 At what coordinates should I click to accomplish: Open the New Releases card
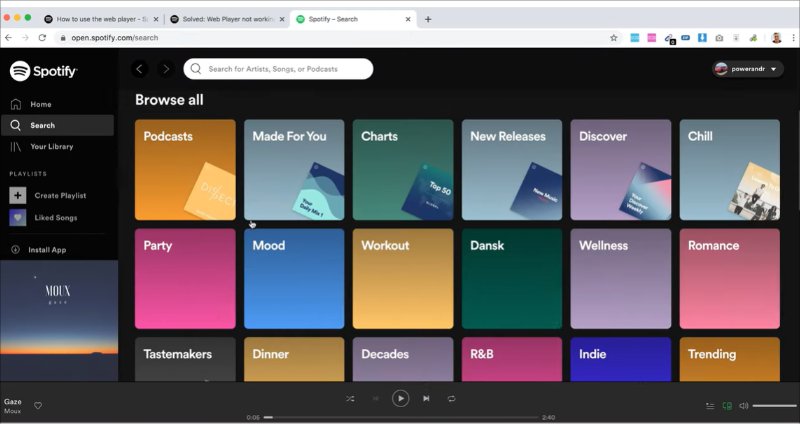click(512, 170)
